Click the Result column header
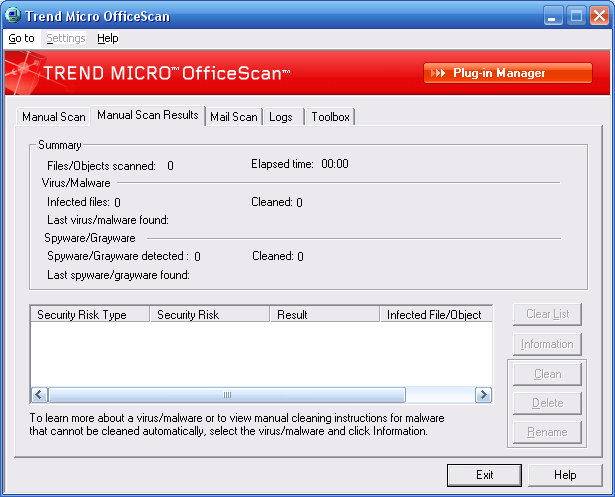The height and width of the screenshot is (497, 615). [325, 315]
